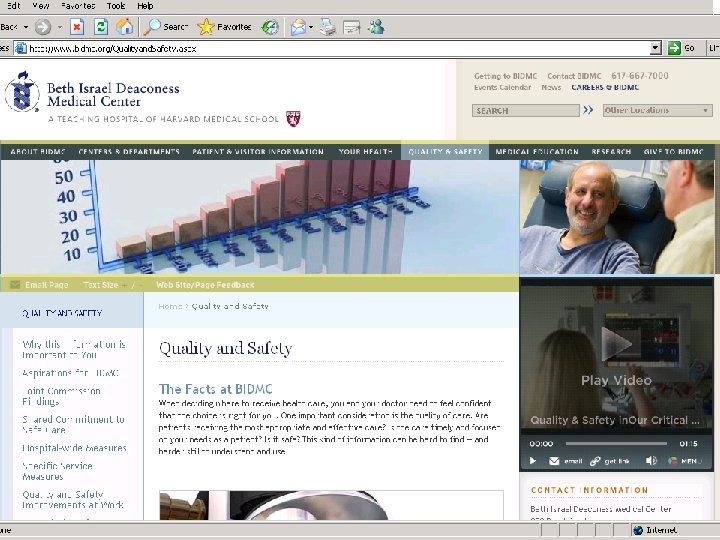Select the Give to BIDMC nav tab
Screen dimensions: 720x540
click(x=674, y=152)
